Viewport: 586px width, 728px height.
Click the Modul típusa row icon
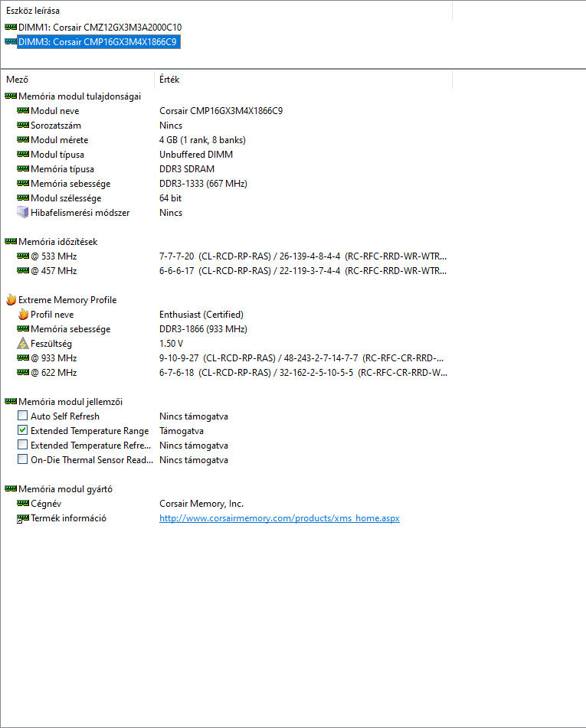tap(23, 155)
